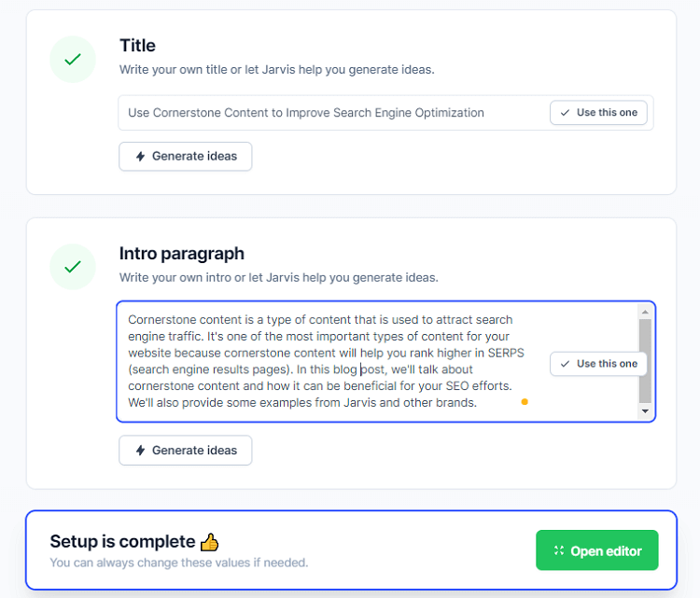This screenshot has width=700, height=598.
Task: Click the thumbs up emoji
Action: pos(209,542)
